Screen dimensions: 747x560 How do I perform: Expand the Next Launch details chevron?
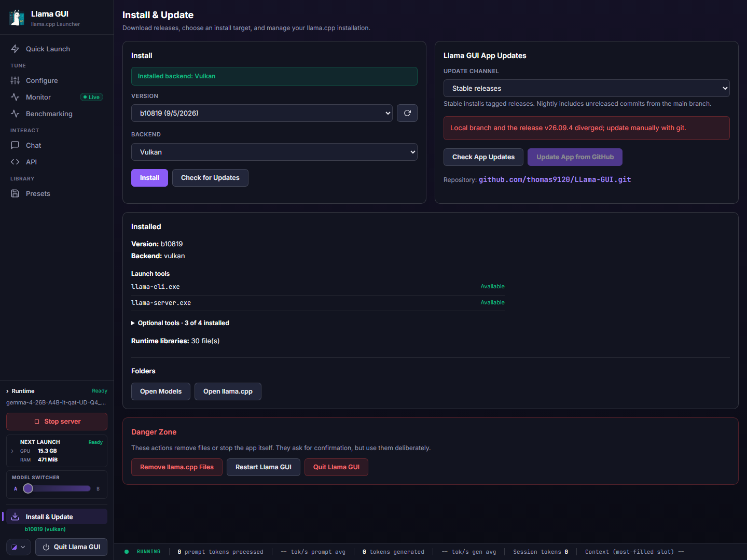12,451
